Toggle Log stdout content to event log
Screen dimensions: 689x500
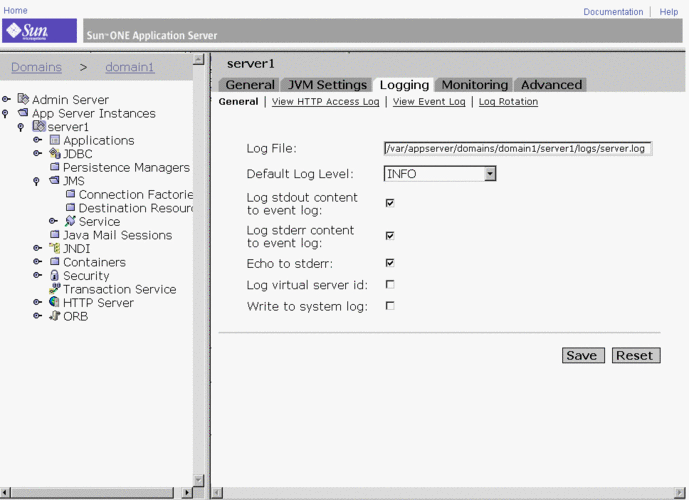(x=390, y=203)
